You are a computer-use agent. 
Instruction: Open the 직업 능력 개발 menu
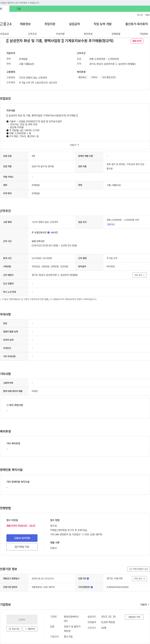103,24
